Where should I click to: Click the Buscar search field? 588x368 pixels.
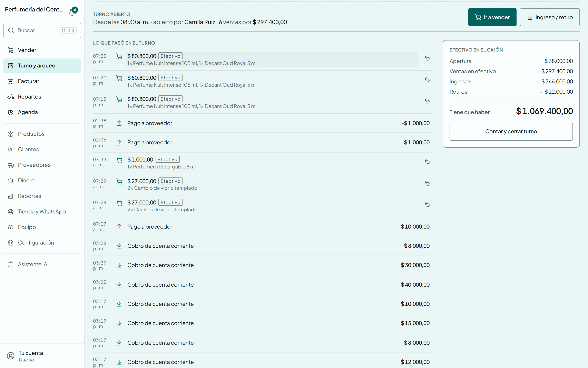[x=42, y=30]
